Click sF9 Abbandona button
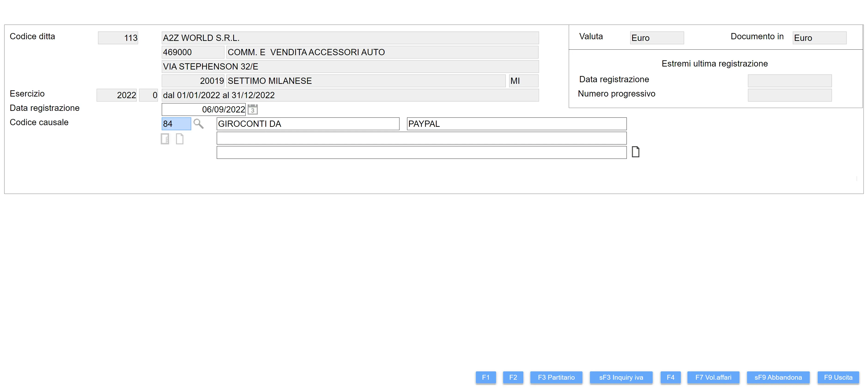 pyautogui.click(x=778, y=377)
